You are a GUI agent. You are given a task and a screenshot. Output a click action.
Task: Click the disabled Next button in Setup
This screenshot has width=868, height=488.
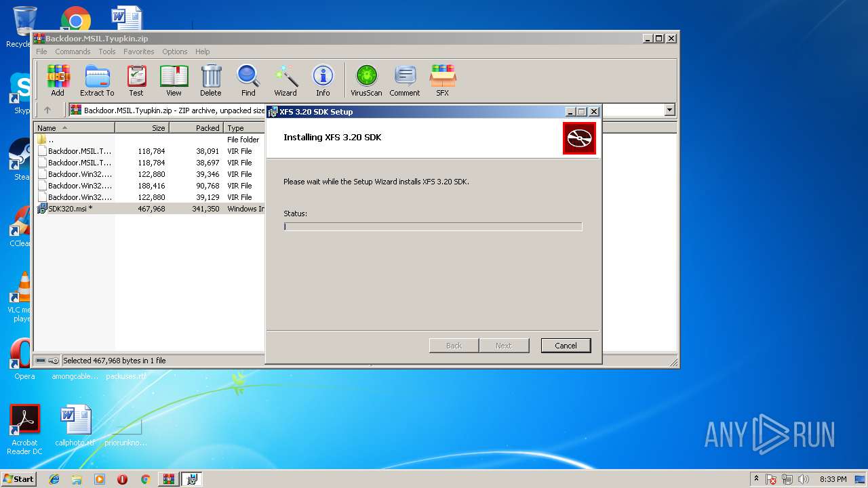pos(504,346)
